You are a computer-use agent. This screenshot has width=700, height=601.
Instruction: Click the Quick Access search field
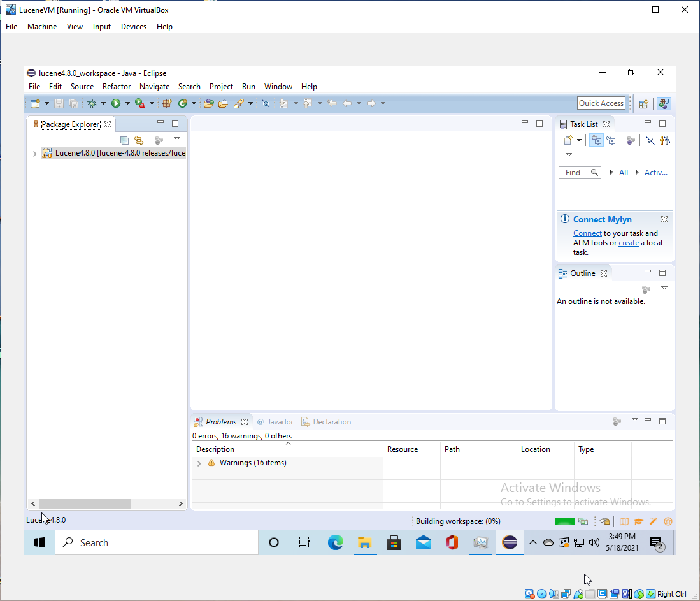coord(601,103)
